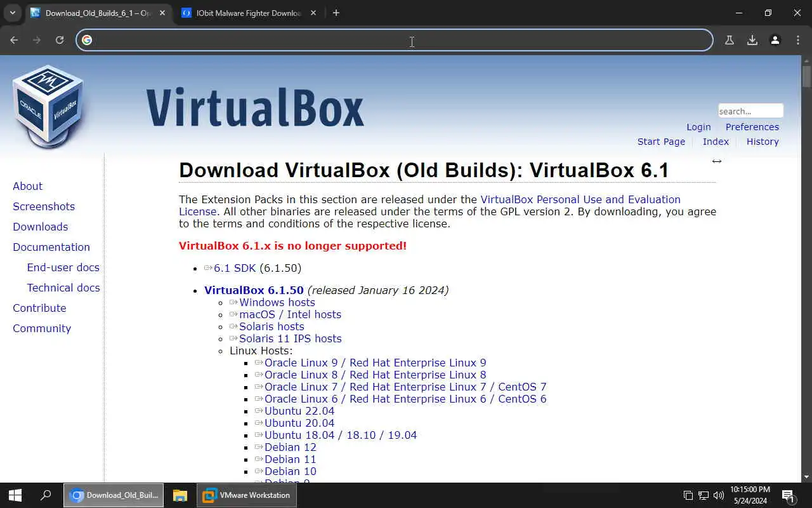Go back with the browser back arrow

click(14, 40)
